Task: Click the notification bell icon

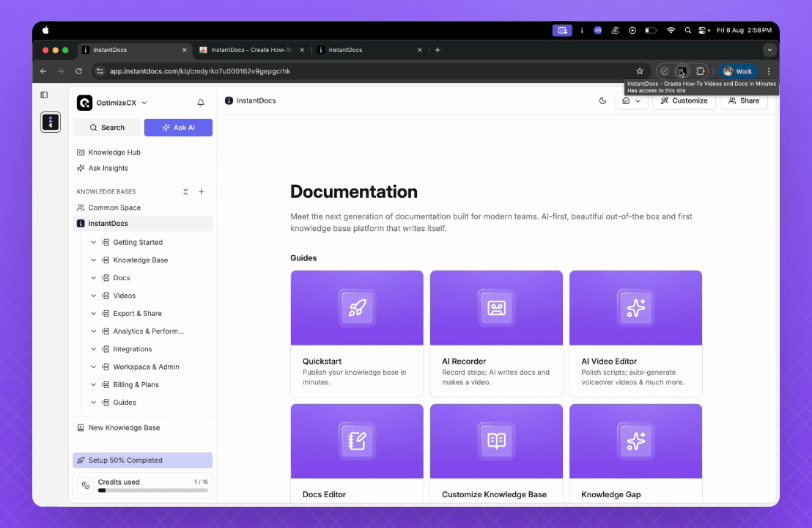Action: [x=201, y=103]
